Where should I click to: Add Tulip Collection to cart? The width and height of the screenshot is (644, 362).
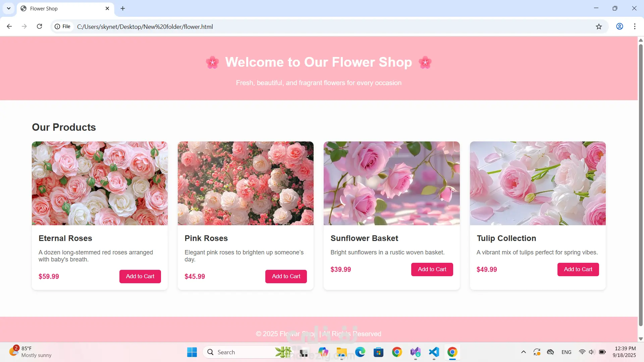[x=578, y=269]
